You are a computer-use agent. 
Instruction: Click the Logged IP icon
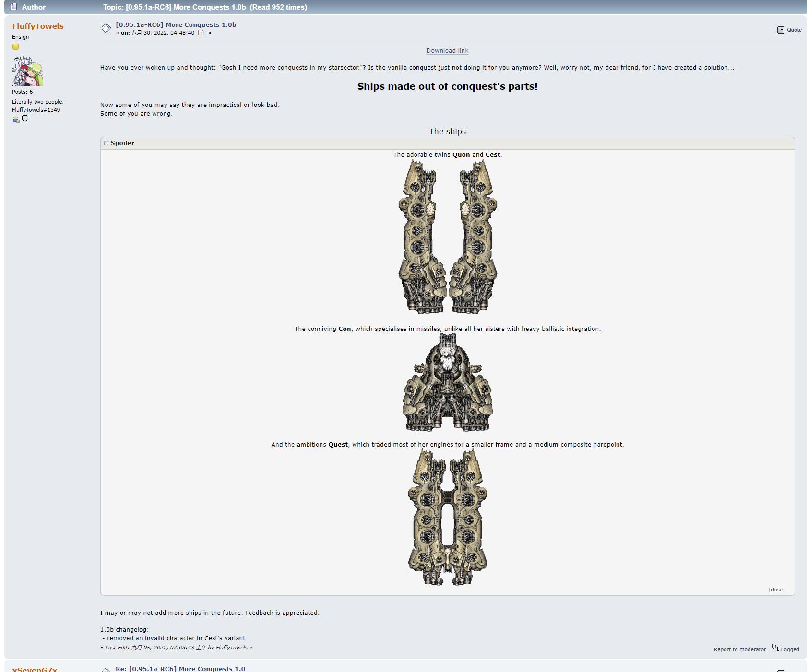pos(775,648)
